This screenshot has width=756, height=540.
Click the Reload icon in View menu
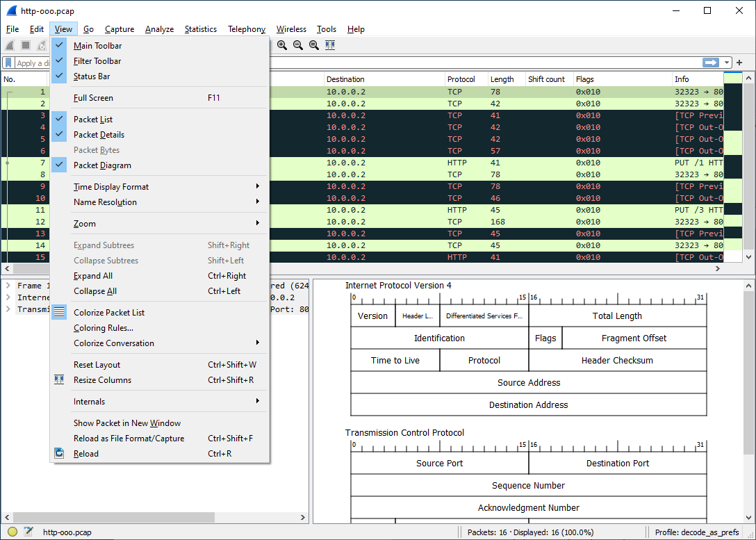click(60, 454)
